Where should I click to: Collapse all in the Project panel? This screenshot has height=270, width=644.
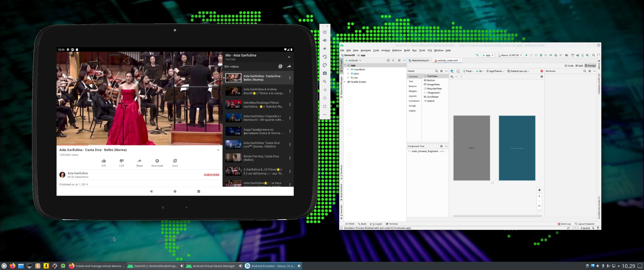click(x=393, y=60)
